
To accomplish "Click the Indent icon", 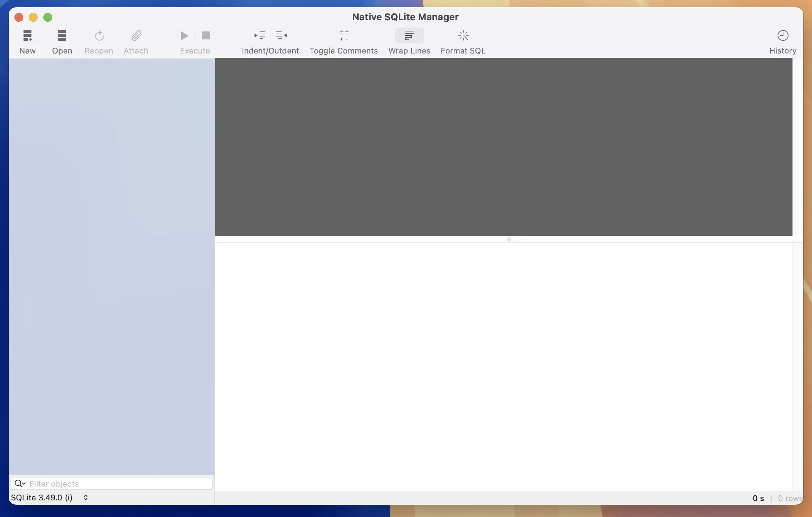I will pos(260,35).
